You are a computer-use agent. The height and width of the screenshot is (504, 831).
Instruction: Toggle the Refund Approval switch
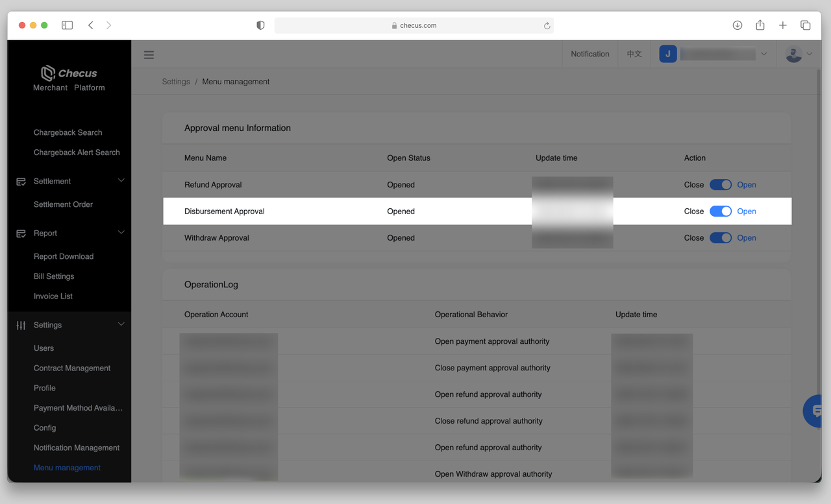point(721,185)
